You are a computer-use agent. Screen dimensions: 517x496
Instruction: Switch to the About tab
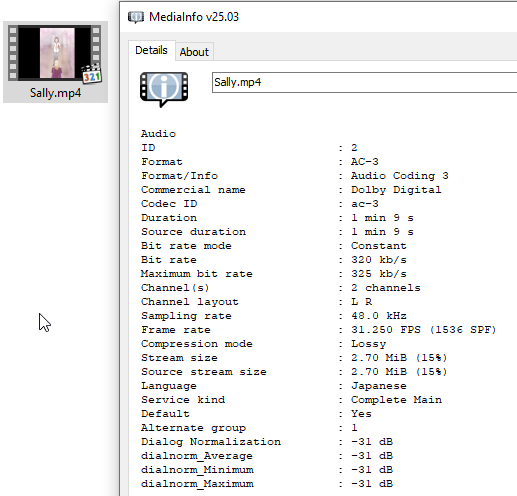click(x=194, y=52)
